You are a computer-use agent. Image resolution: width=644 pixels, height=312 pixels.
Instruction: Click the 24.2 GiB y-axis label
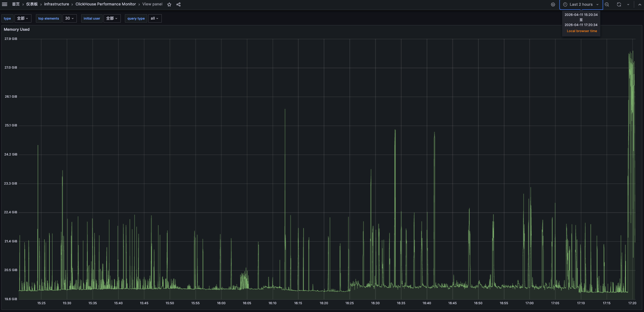pos(11,154)
